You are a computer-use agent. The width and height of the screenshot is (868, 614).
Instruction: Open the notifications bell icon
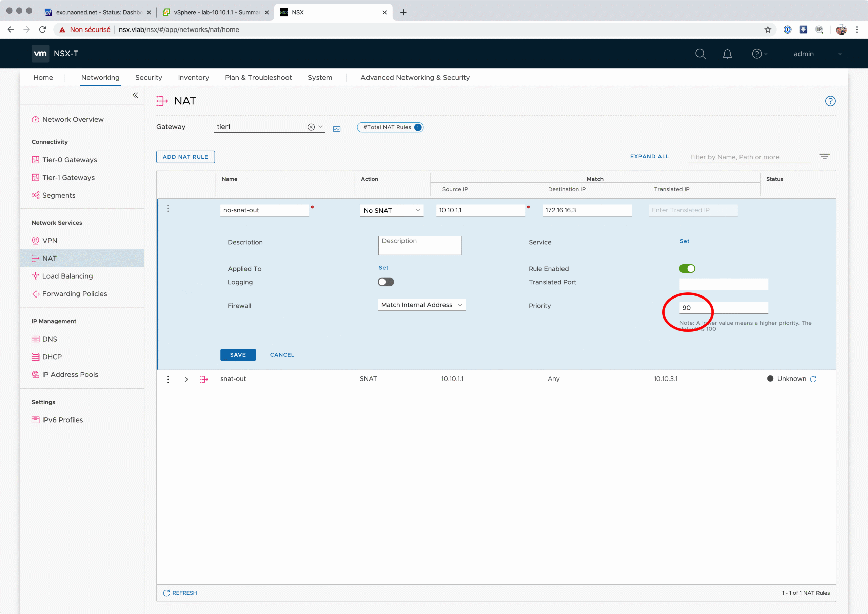pyautogui.click(x=727, y=54)
